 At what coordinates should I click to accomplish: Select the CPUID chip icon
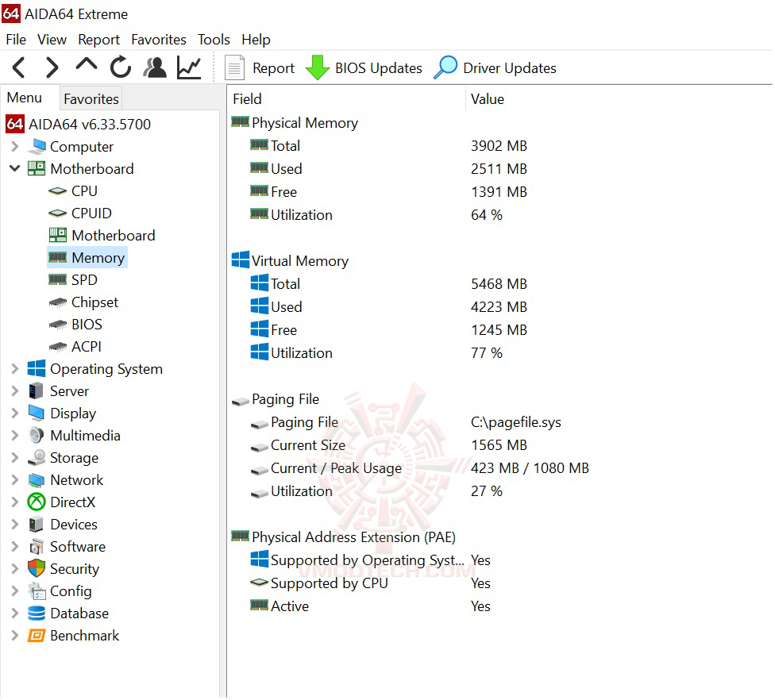tap(57, 213)
